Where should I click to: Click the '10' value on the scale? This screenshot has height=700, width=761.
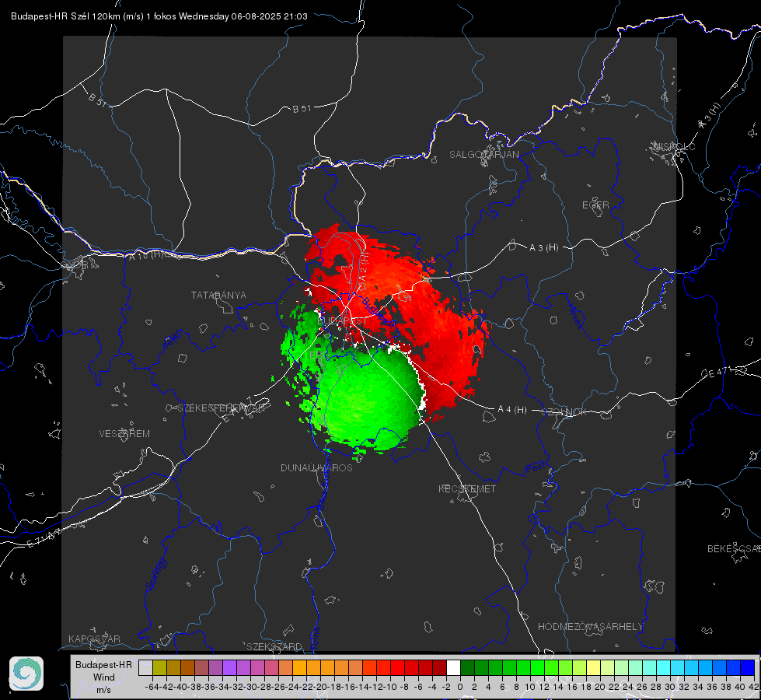point(530,687)
